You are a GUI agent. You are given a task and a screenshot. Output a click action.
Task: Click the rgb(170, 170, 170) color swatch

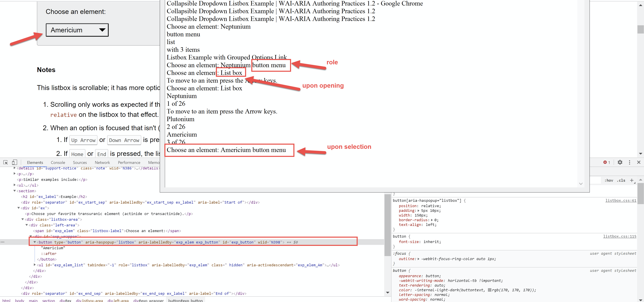click(490, 290)
